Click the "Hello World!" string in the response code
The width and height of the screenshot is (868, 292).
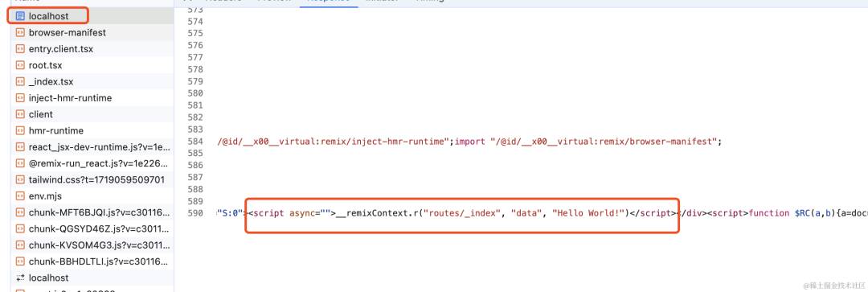pos(588,213)
